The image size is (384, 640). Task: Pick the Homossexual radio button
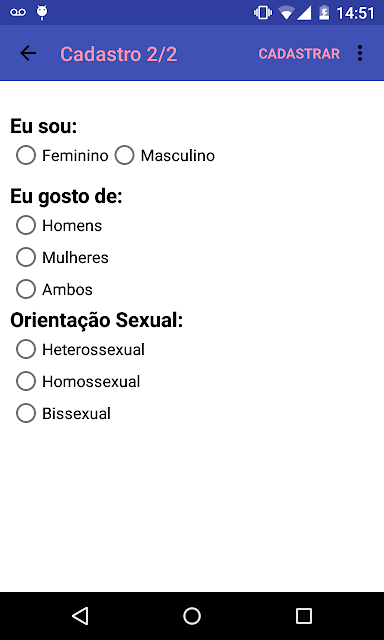click(78, 381)
